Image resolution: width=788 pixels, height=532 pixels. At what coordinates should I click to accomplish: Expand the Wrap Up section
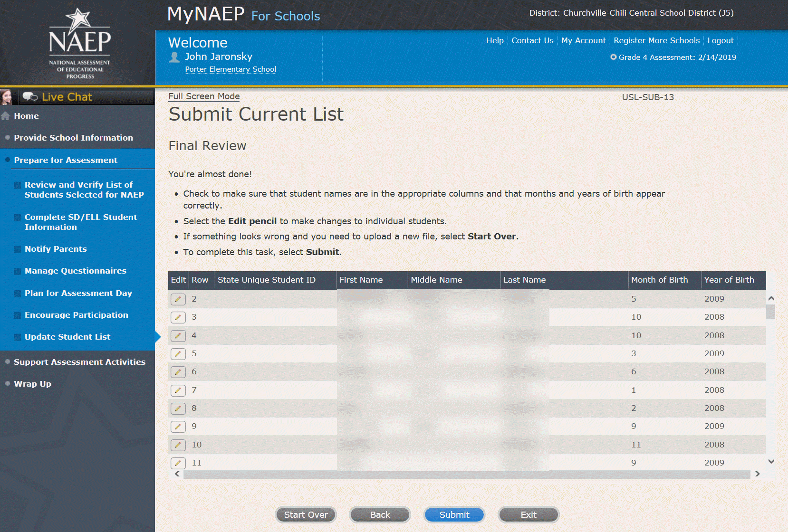pyautogui.click(x=32, y=384)
